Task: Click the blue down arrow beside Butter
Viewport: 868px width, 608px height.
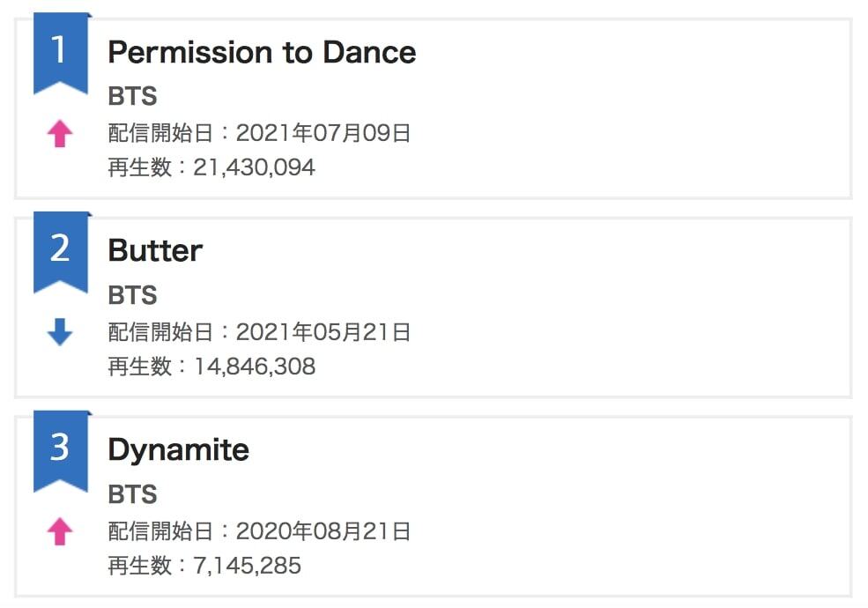Action: tap(60, 332)
